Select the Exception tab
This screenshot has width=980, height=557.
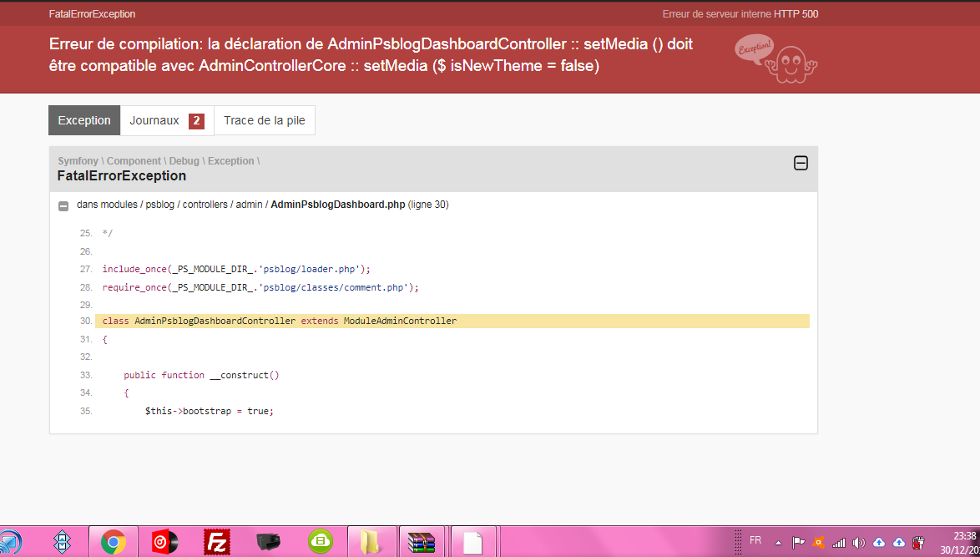[84, 120]
